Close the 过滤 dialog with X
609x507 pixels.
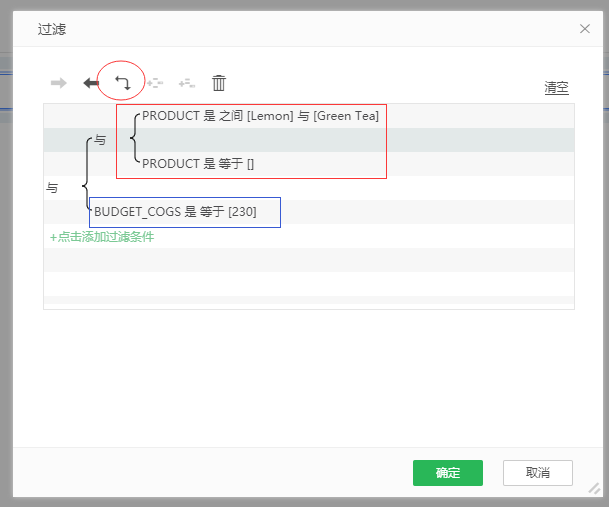point(585,29)
